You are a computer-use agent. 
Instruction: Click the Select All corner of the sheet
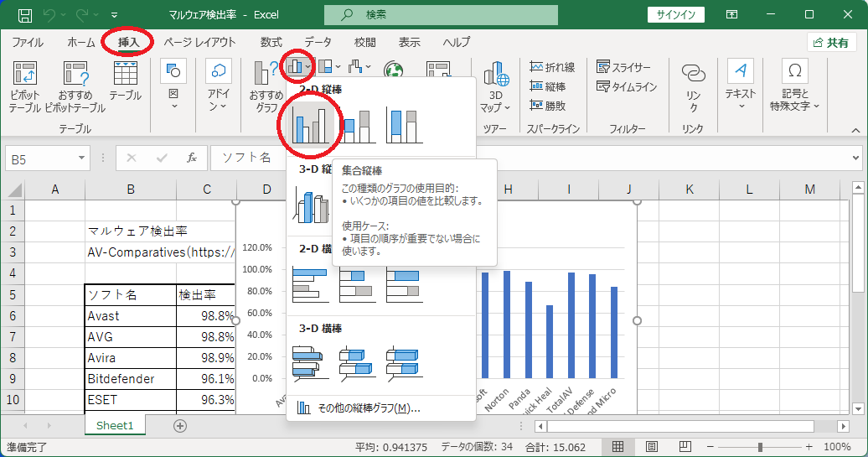pos(14,190)
